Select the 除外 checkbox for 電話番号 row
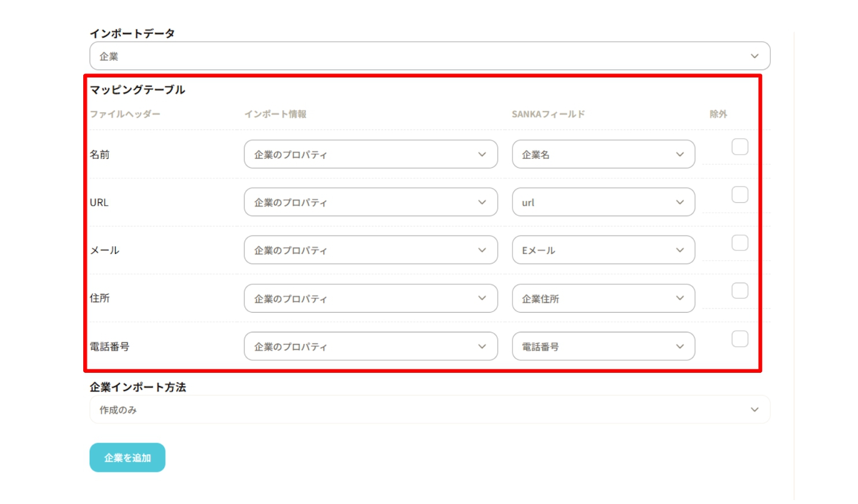The height and width of the screenshot is (504, 858). (739, 339)
